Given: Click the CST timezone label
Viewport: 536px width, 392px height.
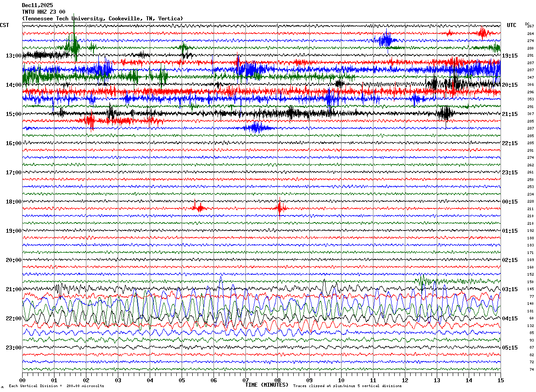Looking at the screenshot, I should pyautogui.click(x=4, y=25).
